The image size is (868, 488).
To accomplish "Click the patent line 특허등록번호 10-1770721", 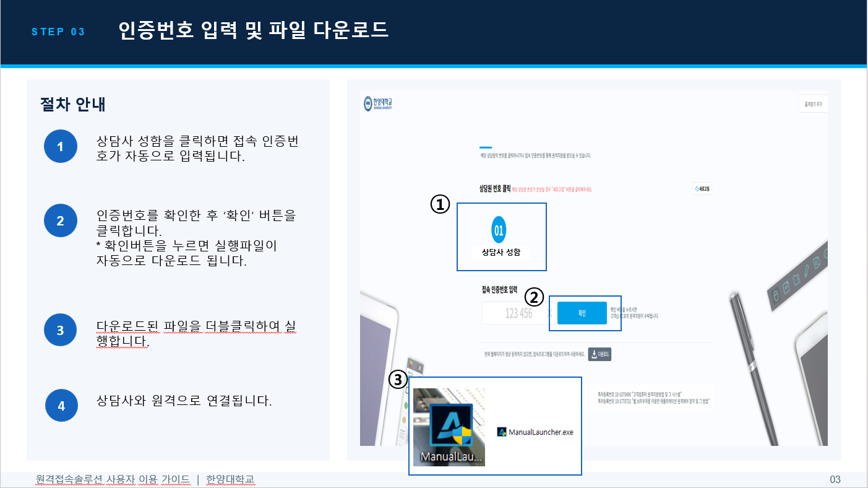I will (653, 401).
